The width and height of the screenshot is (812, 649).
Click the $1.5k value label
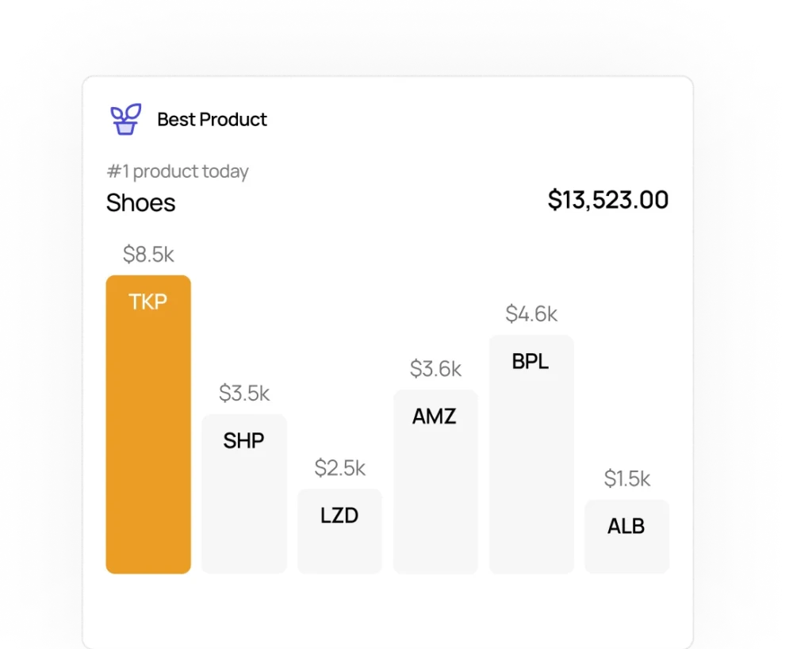click(626, 478)
